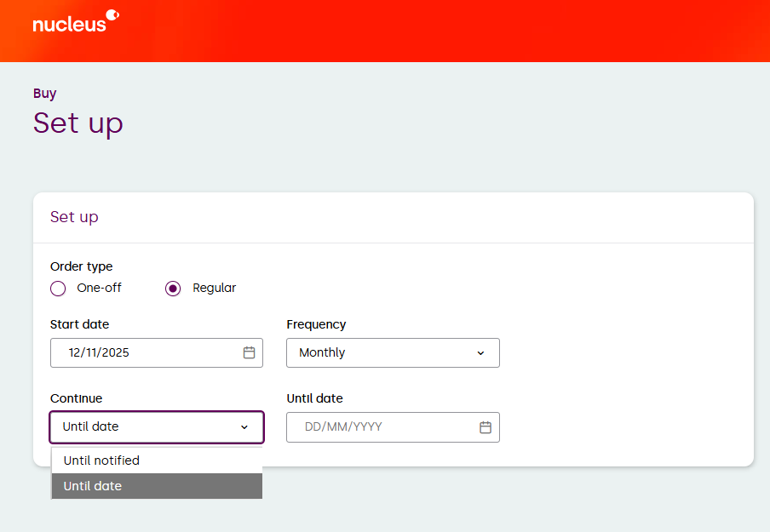Click inside the Start date input field
This screenshot has width=770, height=532.
pyautogui.click(x=145, y=352)
